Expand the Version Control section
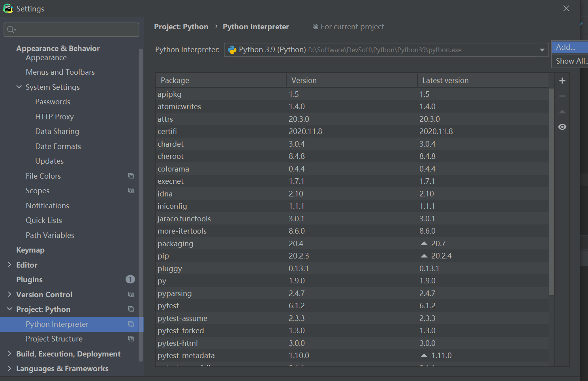The width and height of the screenshot is (588, 381). pos(9,294)
